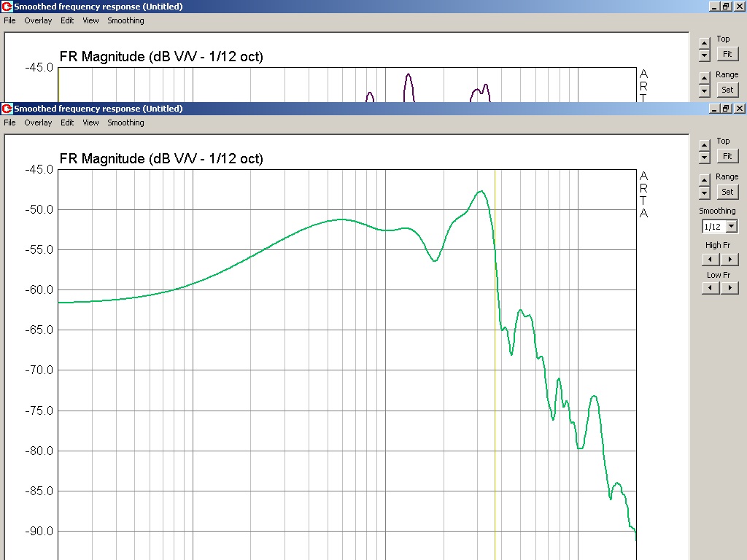Click Fit button in back window
Screen dimensions: 747x560
[727, 54]
